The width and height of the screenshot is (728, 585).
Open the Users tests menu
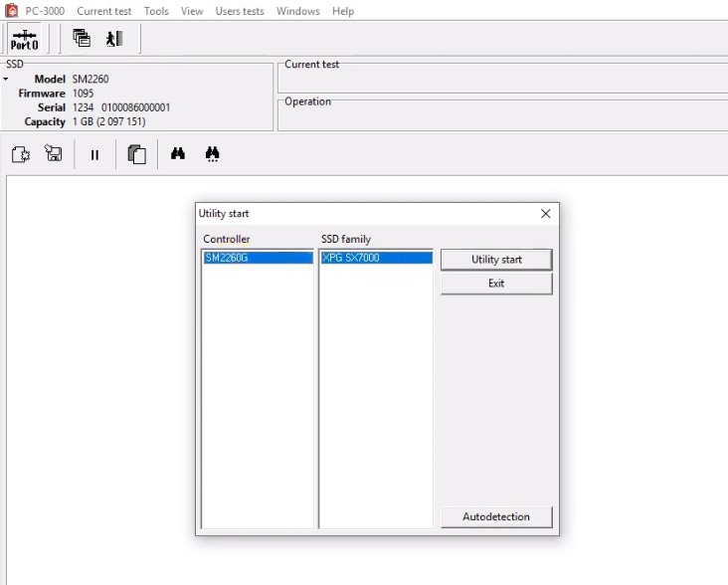tap(240, 11)
